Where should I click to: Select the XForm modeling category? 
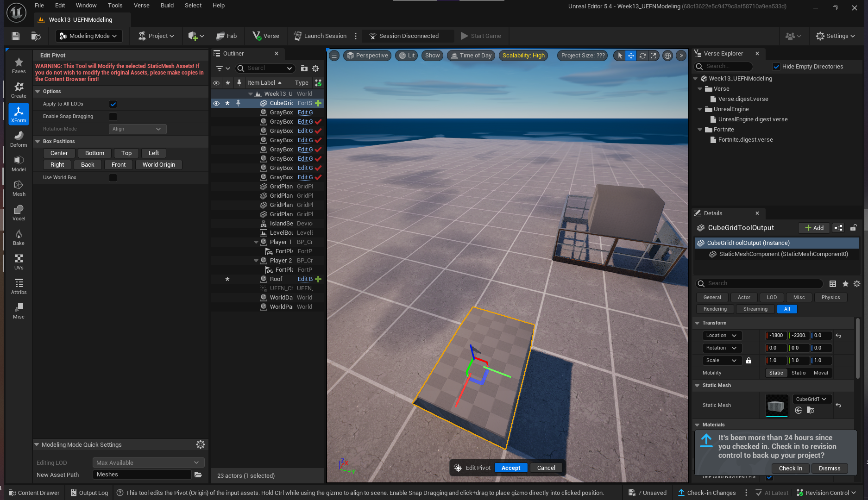pos(19,114)
